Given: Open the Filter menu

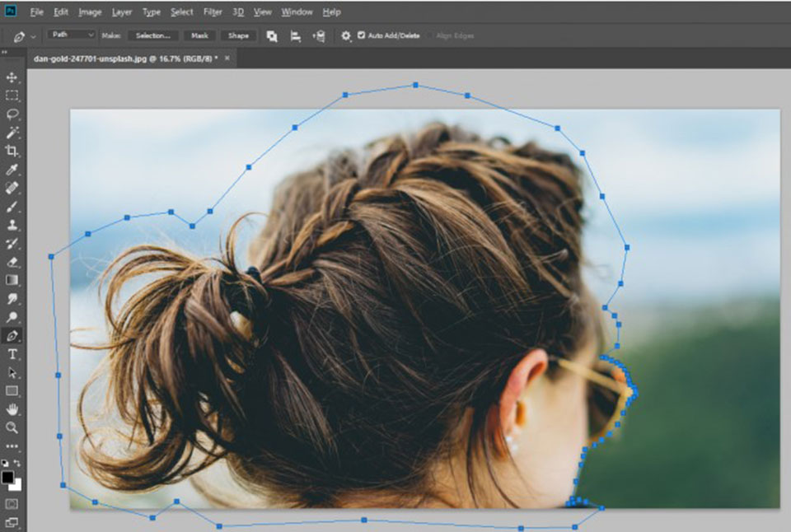Looking at the screenshot, I should pyautogui.click(x=213, y=12).
